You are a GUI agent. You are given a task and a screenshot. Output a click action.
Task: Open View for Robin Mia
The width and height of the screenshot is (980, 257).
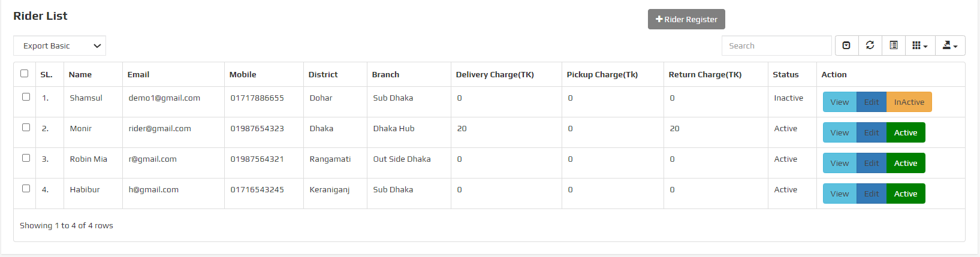coord(839,163)
